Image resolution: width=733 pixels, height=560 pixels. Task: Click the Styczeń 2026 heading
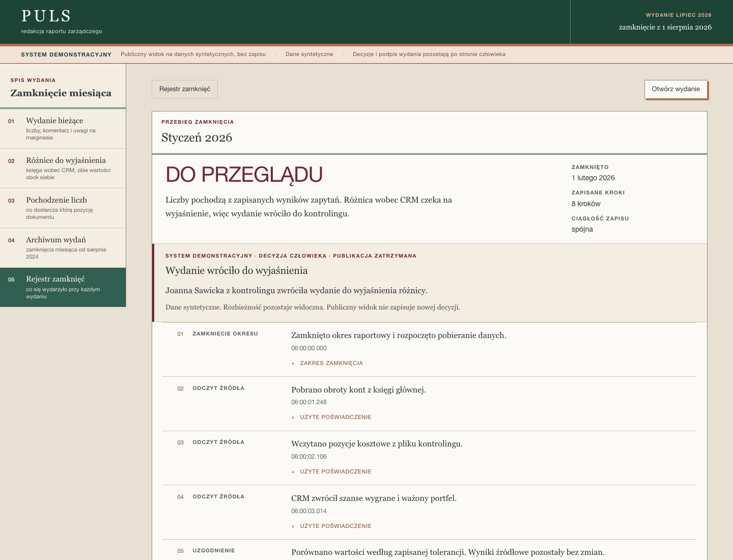(197, 137)
